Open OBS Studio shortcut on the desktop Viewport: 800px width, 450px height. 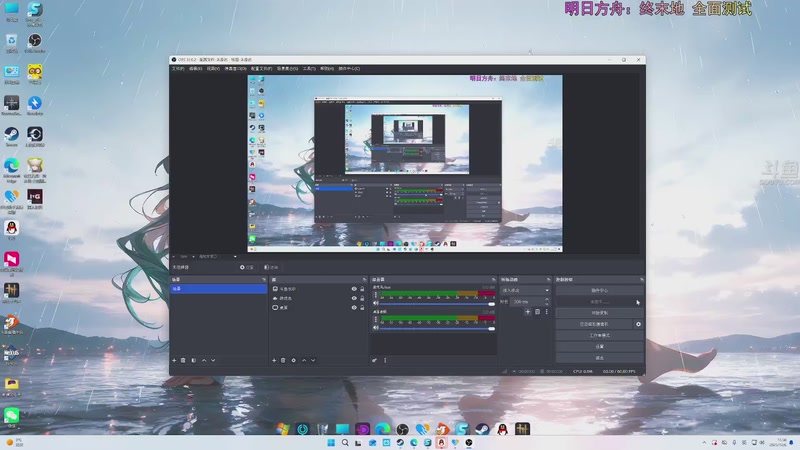[35, 43]
